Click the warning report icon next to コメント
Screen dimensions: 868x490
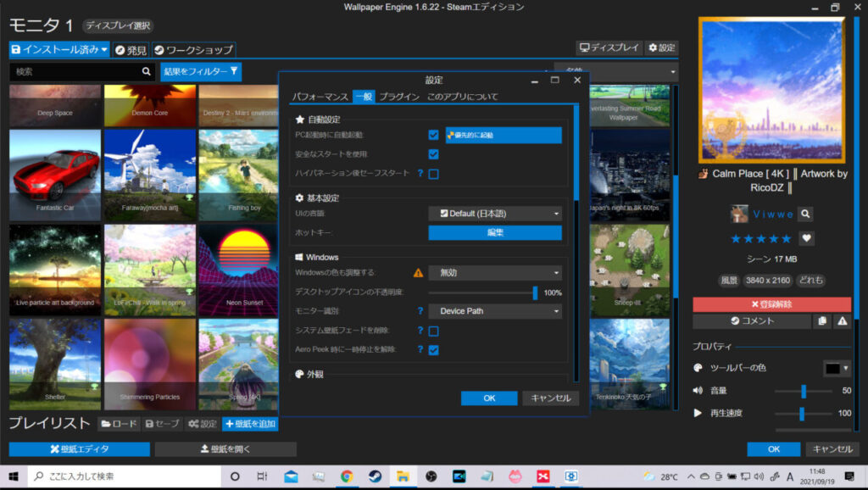[x=842, y=320]
